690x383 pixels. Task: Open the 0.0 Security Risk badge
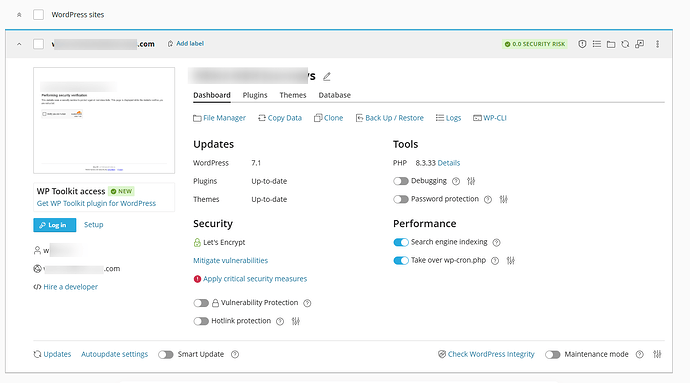pyautogui.click(x=535, y=44)
